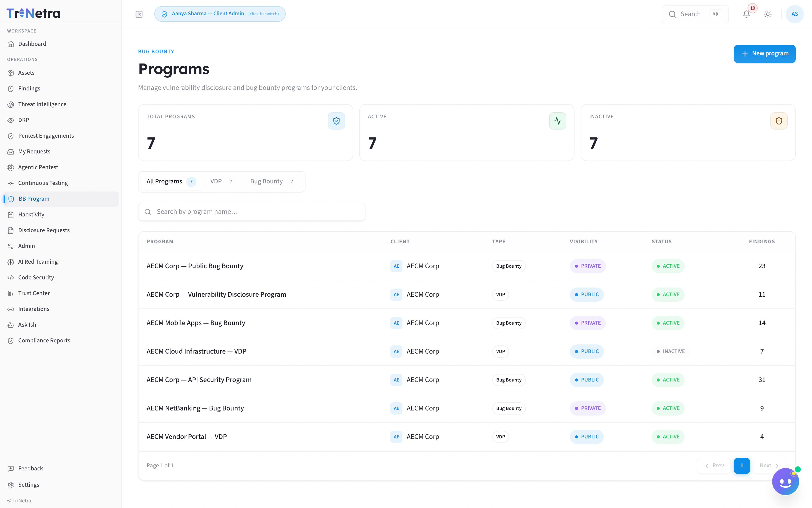Click the Active card pulse icon
Screen dimensions: 812x508
(x=557, y=121)
